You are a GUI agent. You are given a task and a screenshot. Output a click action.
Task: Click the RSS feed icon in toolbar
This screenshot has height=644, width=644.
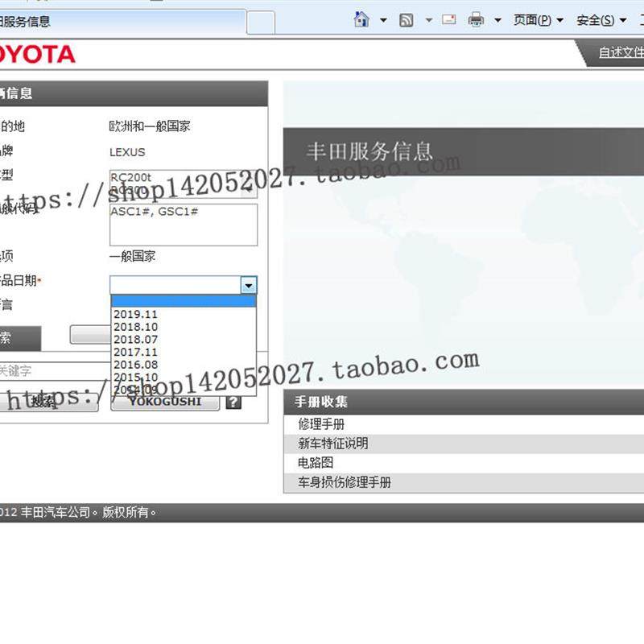pyautogui.click(x=407, y=18)
